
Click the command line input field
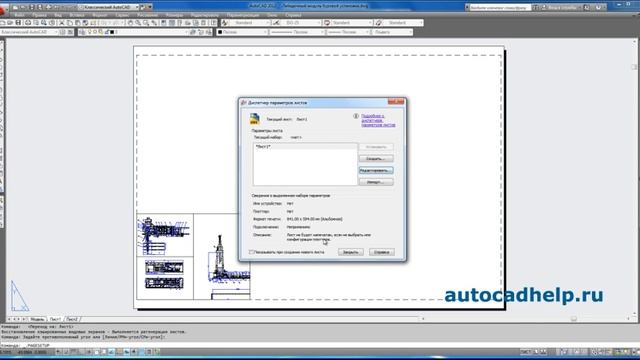point(320,345)
